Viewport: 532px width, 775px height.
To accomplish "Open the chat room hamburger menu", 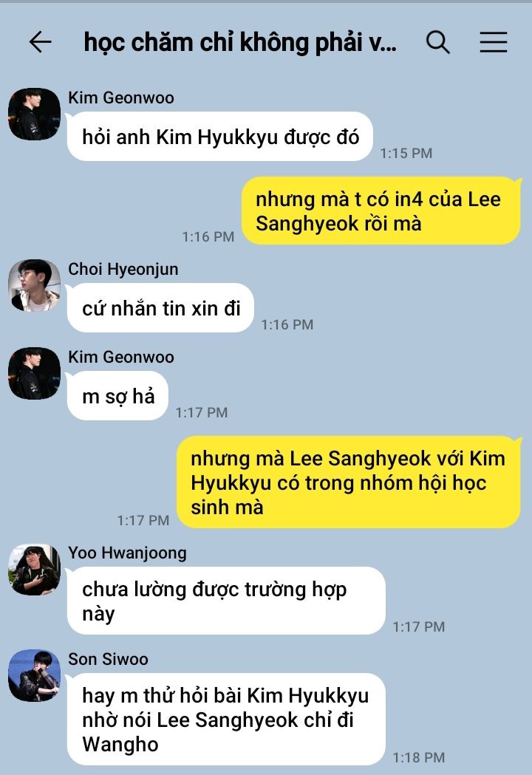I will 494,42.
